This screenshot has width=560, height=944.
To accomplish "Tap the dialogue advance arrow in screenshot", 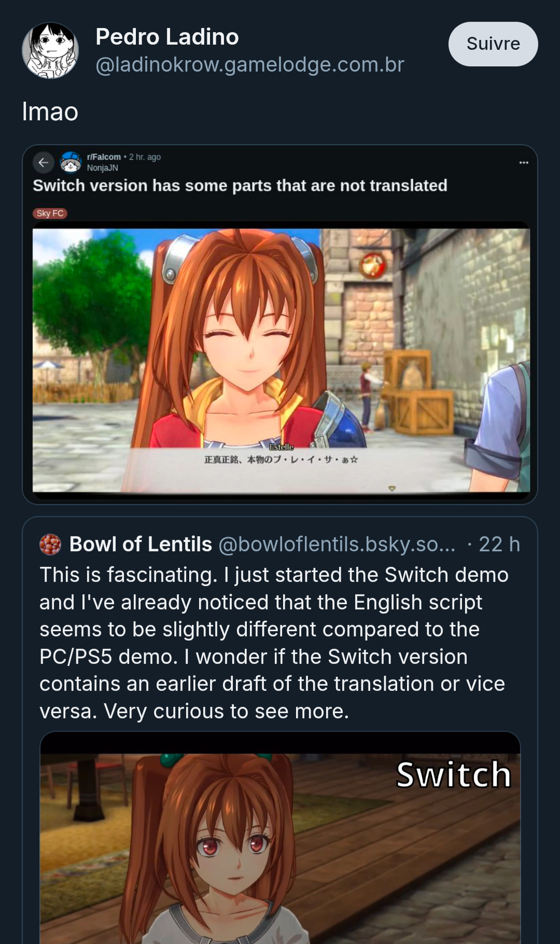I will 392,488.
